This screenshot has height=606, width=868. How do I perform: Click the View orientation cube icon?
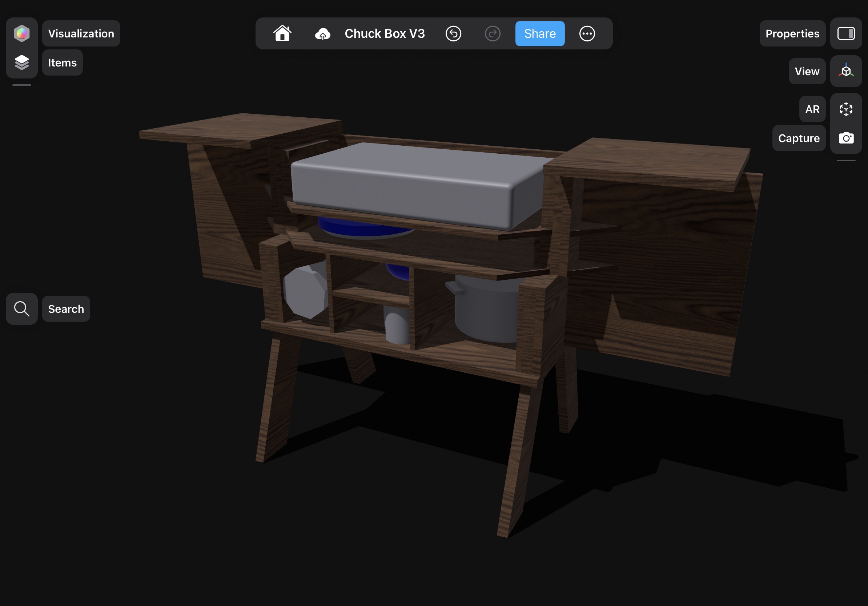(846, 71)
